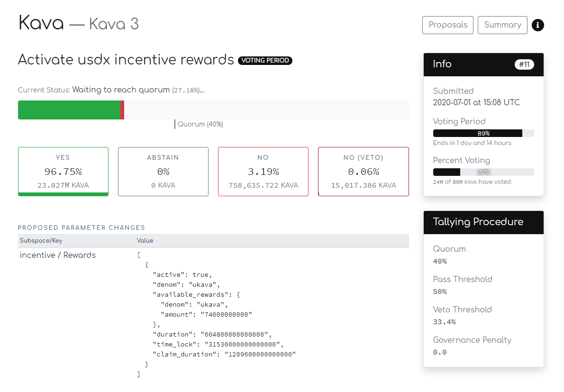Screen dimensions: 564x392
Task: Click the red no segment of vote bar
Action: pos(122,110)
